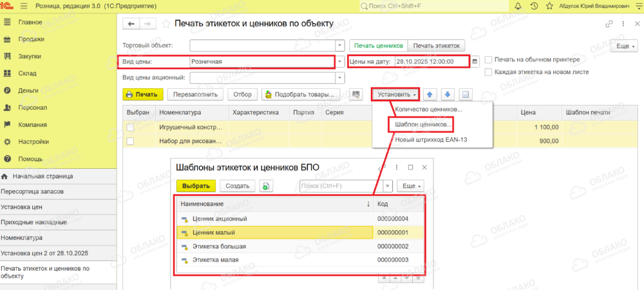Image resolution: width=644 pixels, height=290 pixels.
Task: Enable Печать на обычном принтере
Action: [488, 59]
